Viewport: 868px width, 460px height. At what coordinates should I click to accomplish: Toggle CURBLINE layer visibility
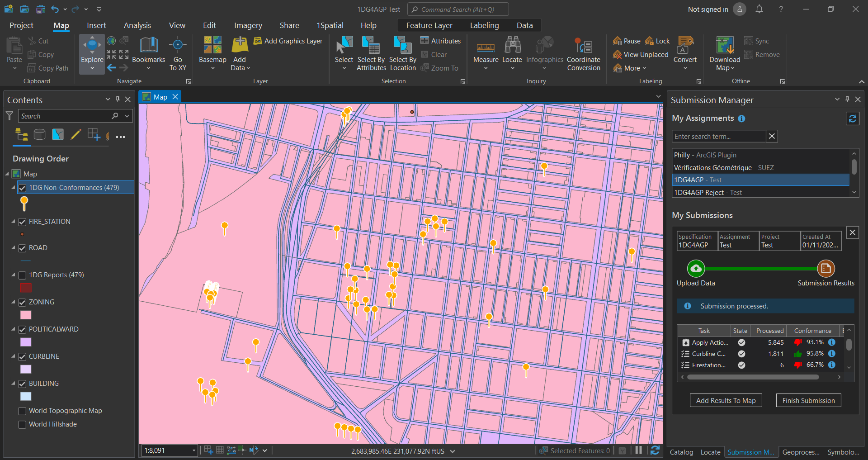22,356
